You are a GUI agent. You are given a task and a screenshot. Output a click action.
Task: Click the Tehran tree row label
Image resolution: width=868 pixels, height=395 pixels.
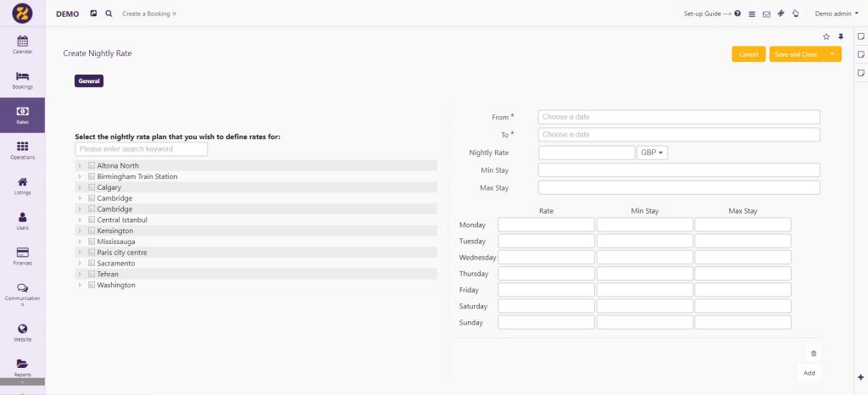pyautogui.click(x=108, y=274)
